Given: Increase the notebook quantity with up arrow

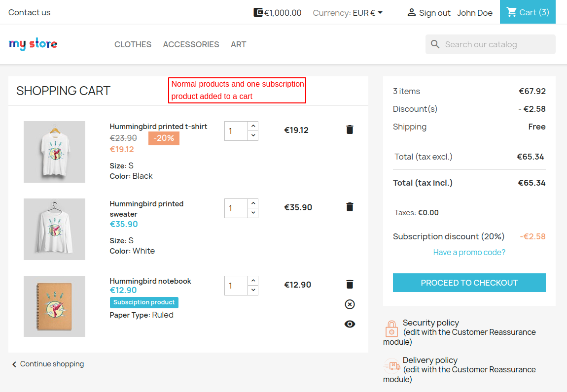Looking at the screenshot, I should [x=253, y=281].
